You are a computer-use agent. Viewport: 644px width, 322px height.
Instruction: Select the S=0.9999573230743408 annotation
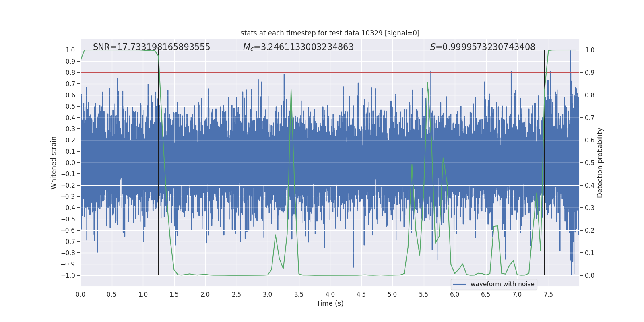click(x=483, y=47)
